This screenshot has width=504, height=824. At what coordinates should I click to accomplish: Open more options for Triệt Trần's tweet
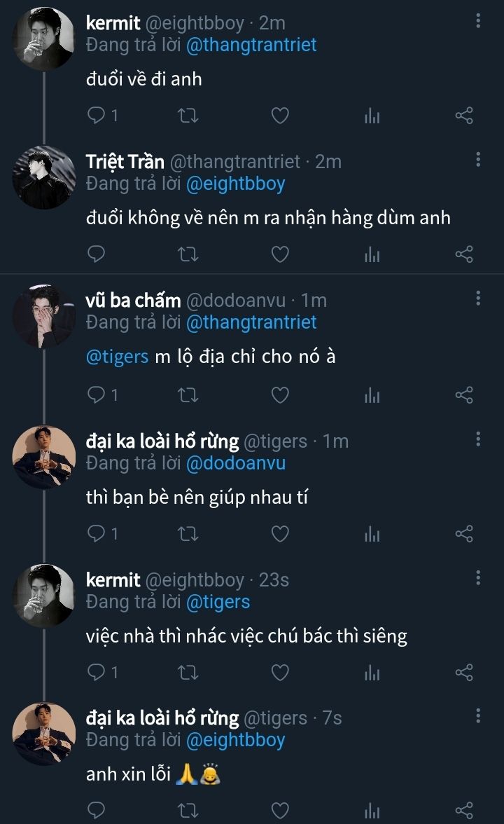(478, 159)
